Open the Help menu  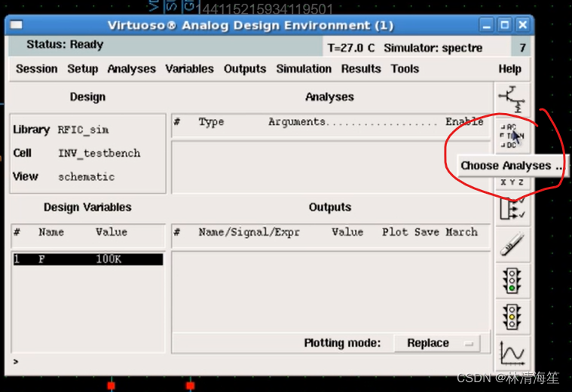tap(509, 69)
